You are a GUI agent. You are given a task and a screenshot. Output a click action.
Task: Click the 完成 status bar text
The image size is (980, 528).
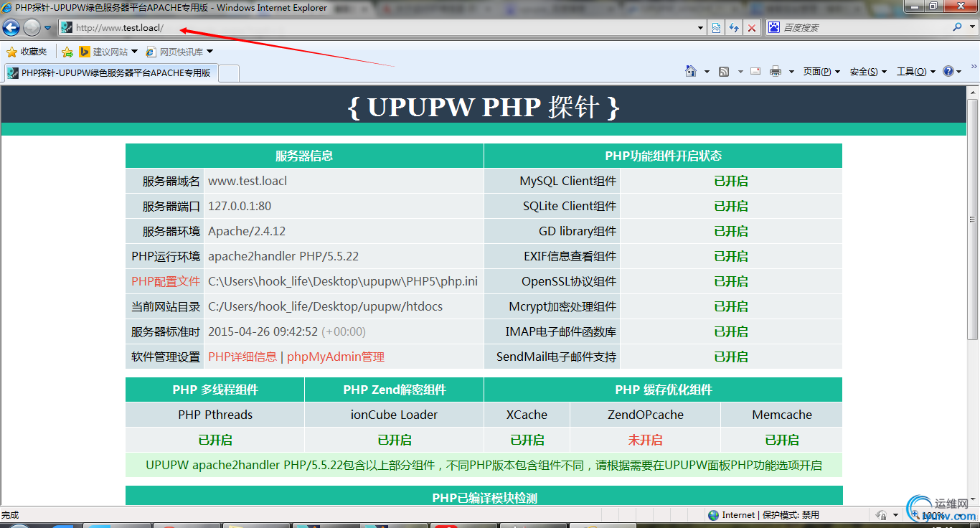tap(10, 515)
